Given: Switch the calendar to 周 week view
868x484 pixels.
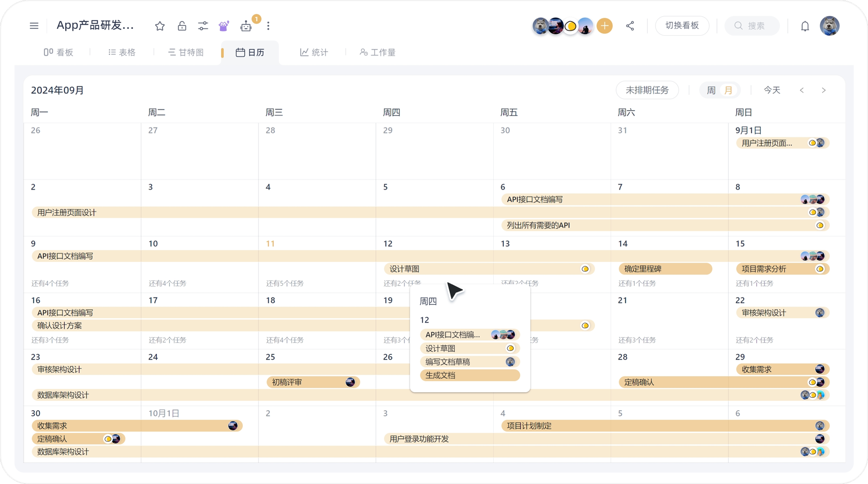Looking at the screenshot, I should point(711,90).
